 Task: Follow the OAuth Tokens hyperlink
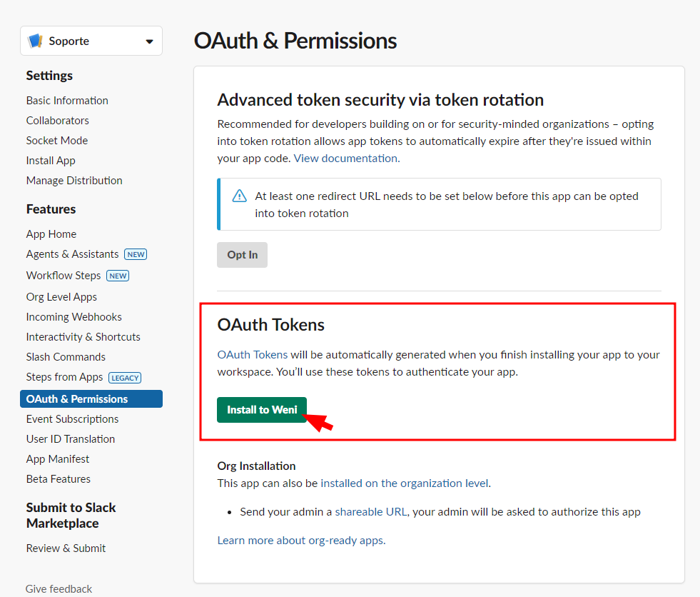(x=253, y=354)
